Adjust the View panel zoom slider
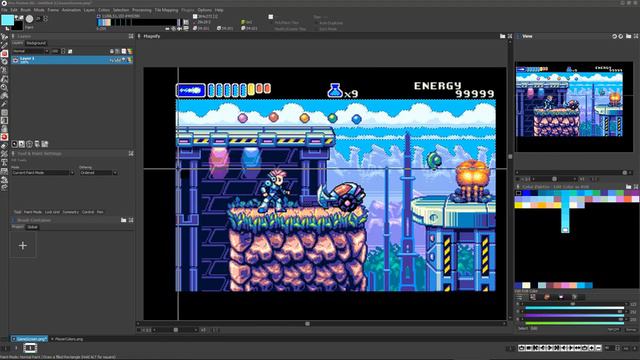 tap(554, 179)
